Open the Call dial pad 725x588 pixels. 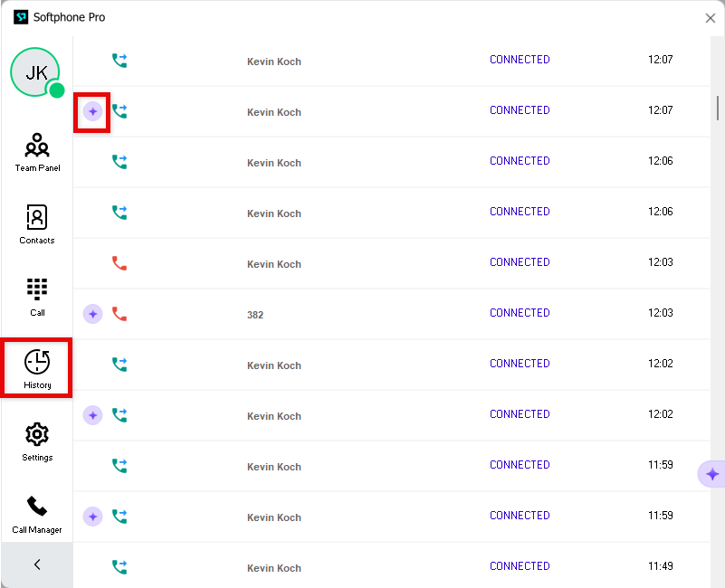tap(37, 298)
